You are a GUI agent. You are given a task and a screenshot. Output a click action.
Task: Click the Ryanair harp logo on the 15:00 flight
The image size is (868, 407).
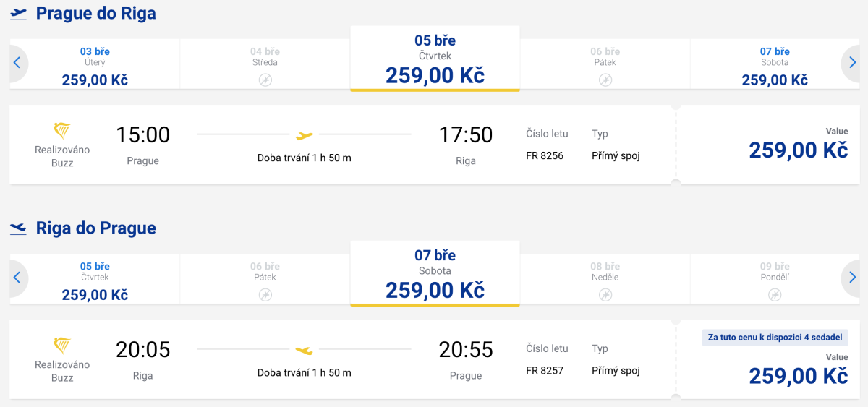pyautogui.click(x=62, y=131)
